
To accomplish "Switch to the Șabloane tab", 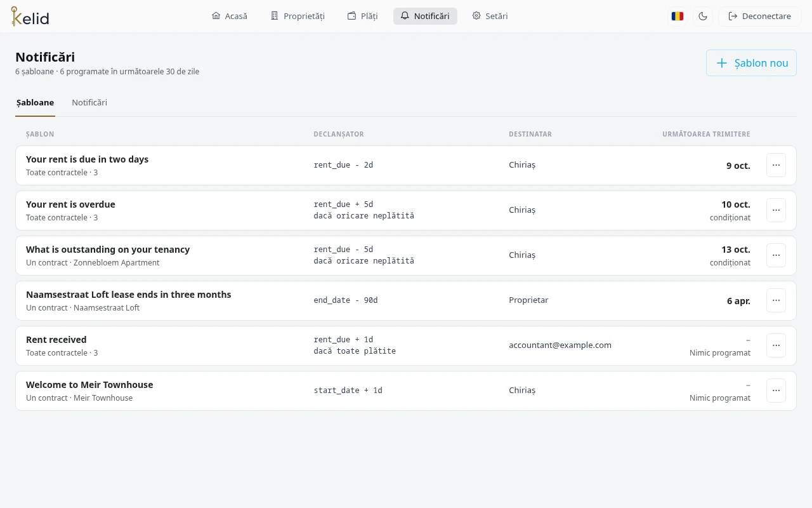I will click(x=36, y=102).
